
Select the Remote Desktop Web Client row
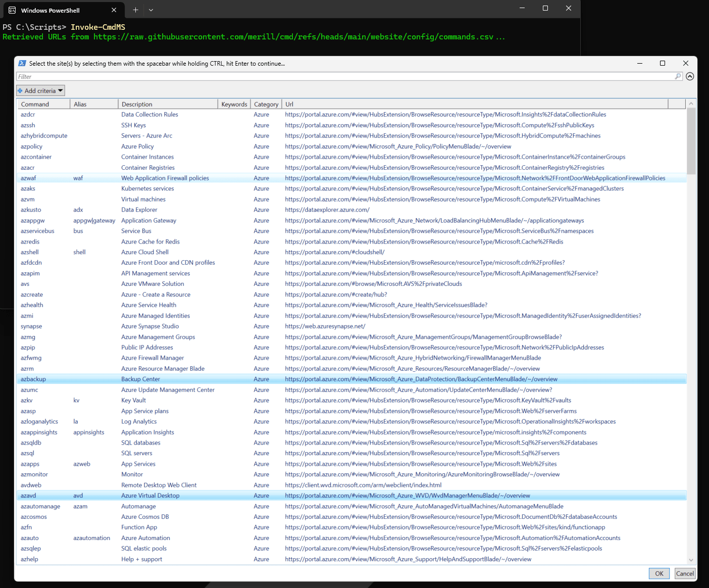tap(351, 485)
